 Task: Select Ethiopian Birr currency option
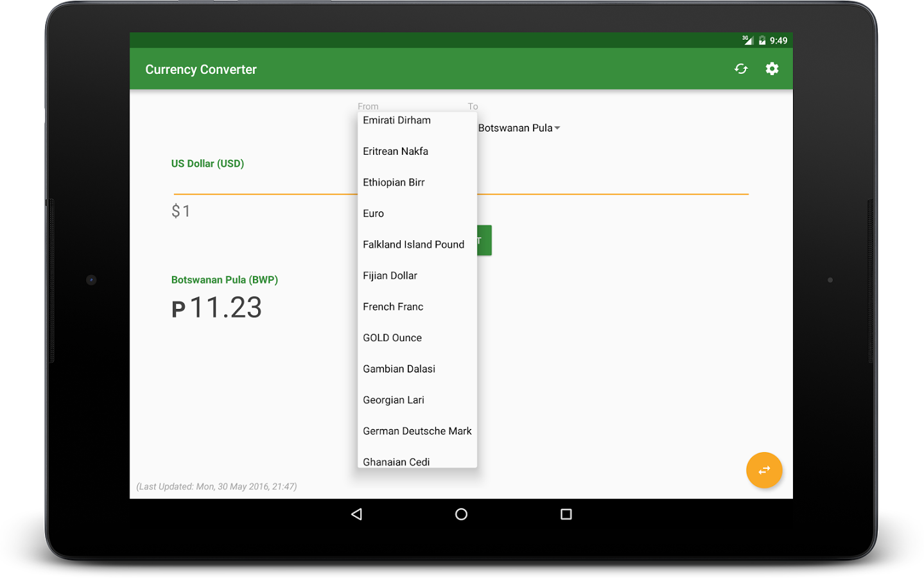click(394, 182)
